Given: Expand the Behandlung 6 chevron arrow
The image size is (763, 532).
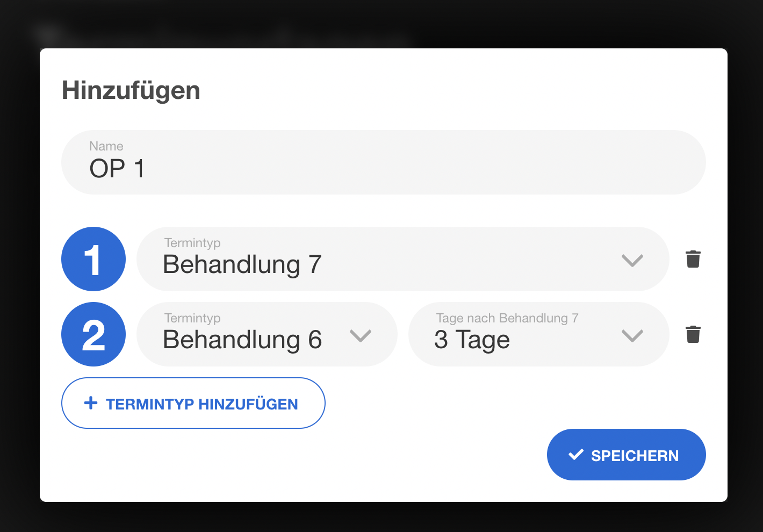Looking at the screenshot, I should [x=361, y=336].
